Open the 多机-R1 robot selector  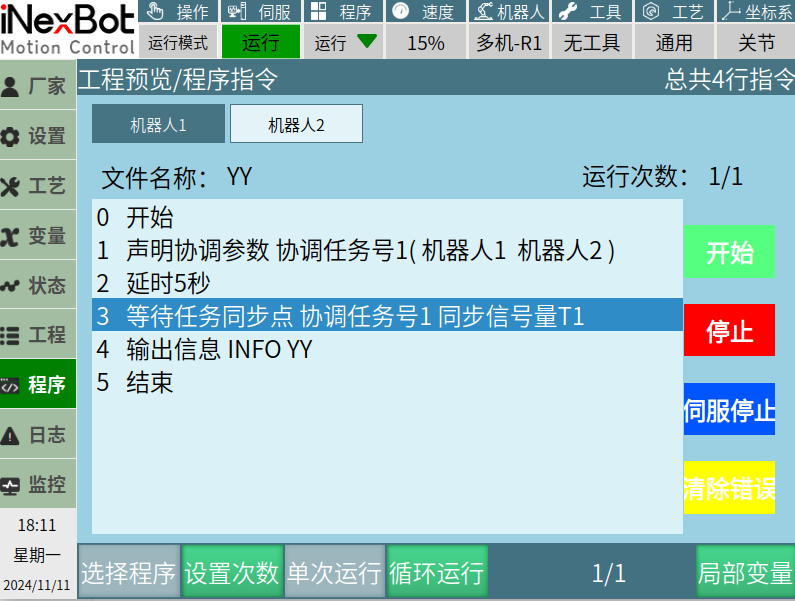pos(508,43)
